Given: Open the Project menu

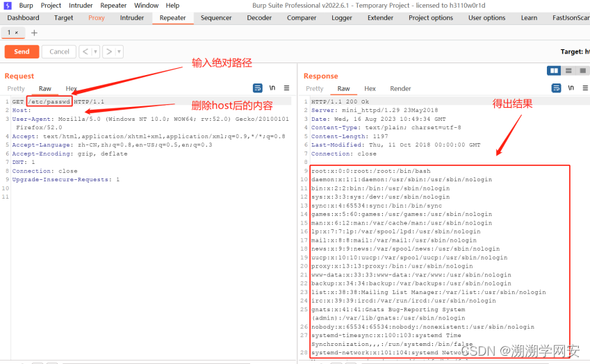Looking at the screenshot, I should tap(51, 6).
